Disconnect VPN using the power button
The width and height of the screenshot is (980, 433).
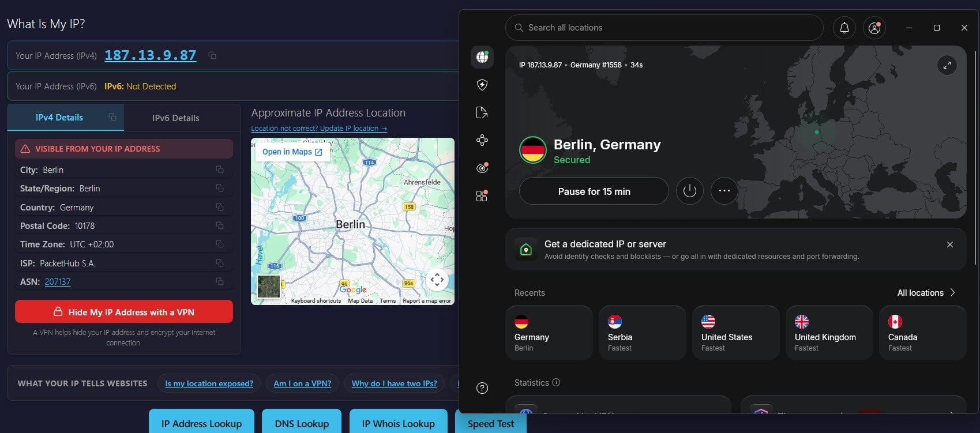coord(690,191)
